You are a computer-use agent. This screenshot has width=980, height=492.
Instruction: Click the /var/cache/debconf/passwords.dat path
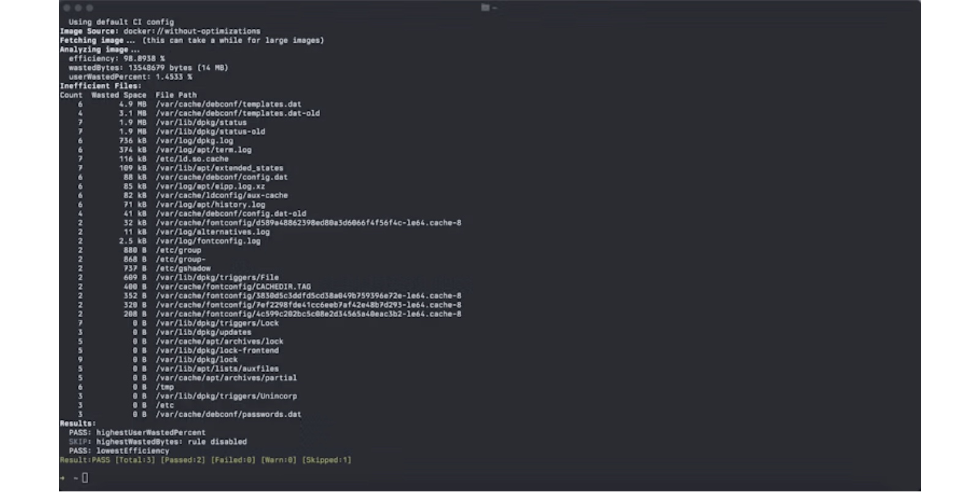[228, 414]
